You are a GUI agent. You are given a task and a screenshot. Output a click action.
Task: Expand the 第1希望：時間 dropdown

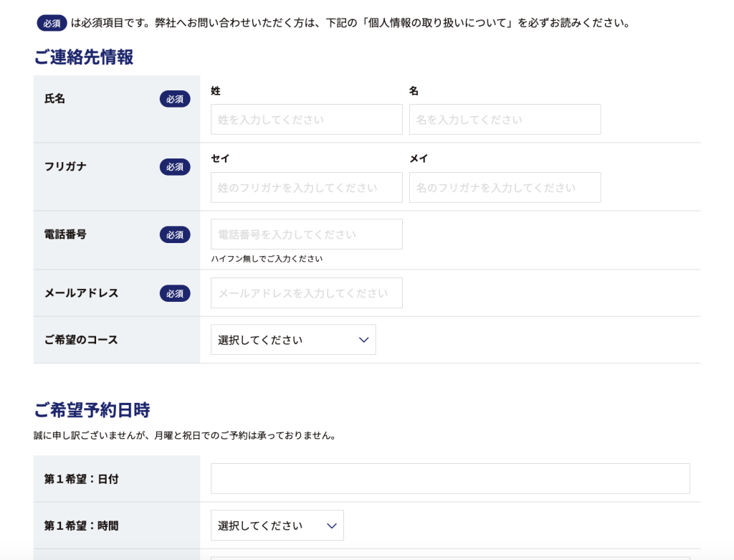[x=277, y=526]
